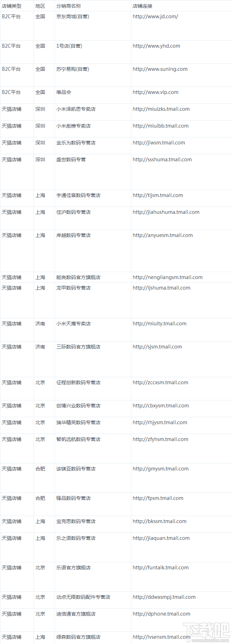Select the 创博兴业数码专营店 cell
Image resolution: width=232 pixels, height=644 pixels.
click(x=78, y=406)
